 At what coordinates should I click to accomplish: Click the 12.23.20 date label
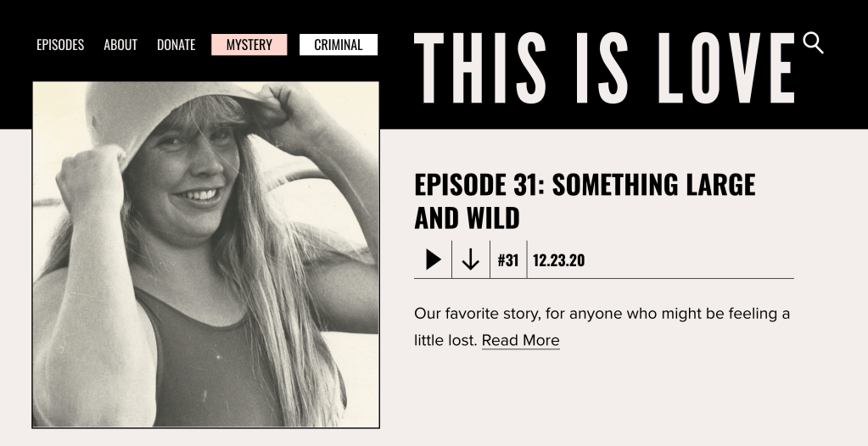[558, 260]
